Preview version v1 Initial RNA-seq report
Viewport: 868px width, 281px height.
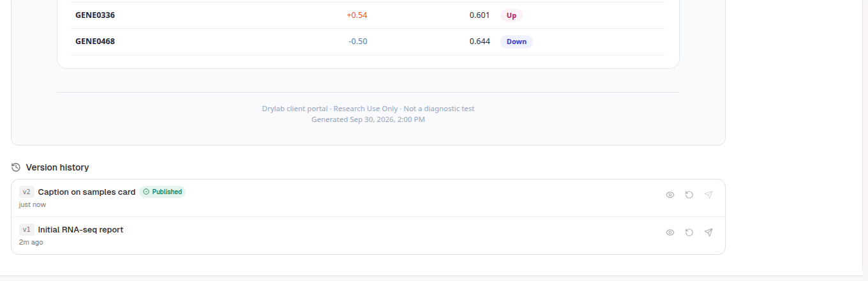click(x=670, y=232)
